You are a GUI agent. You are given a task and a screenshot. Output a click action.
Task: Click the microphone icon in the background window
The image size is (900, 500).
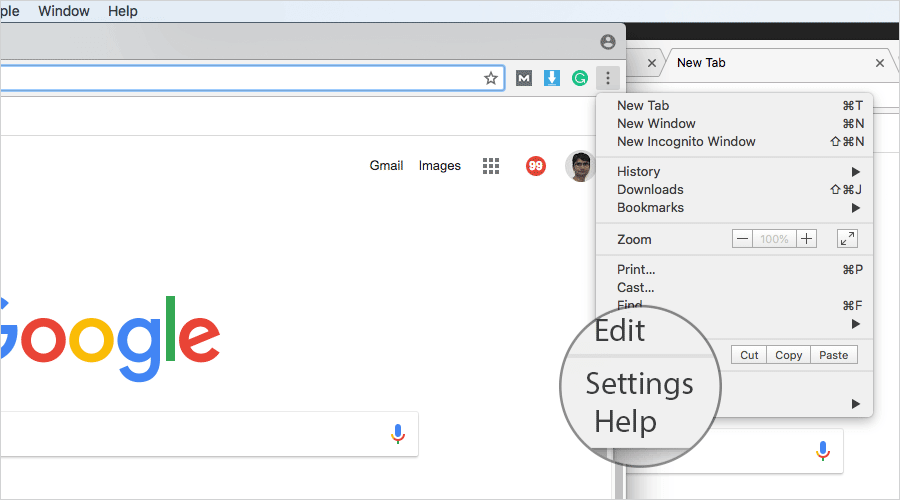tap(823, 451)
